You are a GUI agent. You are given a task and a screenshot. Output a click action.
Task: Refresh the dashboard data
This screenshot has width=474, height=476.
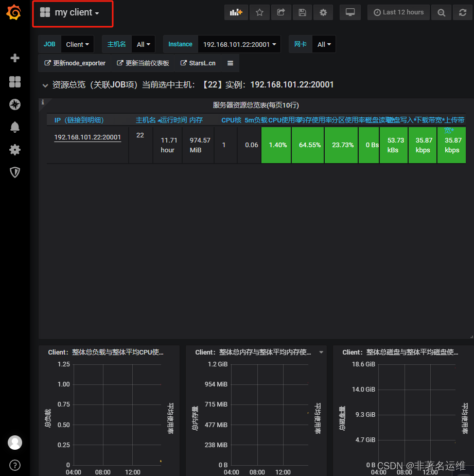point(462,12)
